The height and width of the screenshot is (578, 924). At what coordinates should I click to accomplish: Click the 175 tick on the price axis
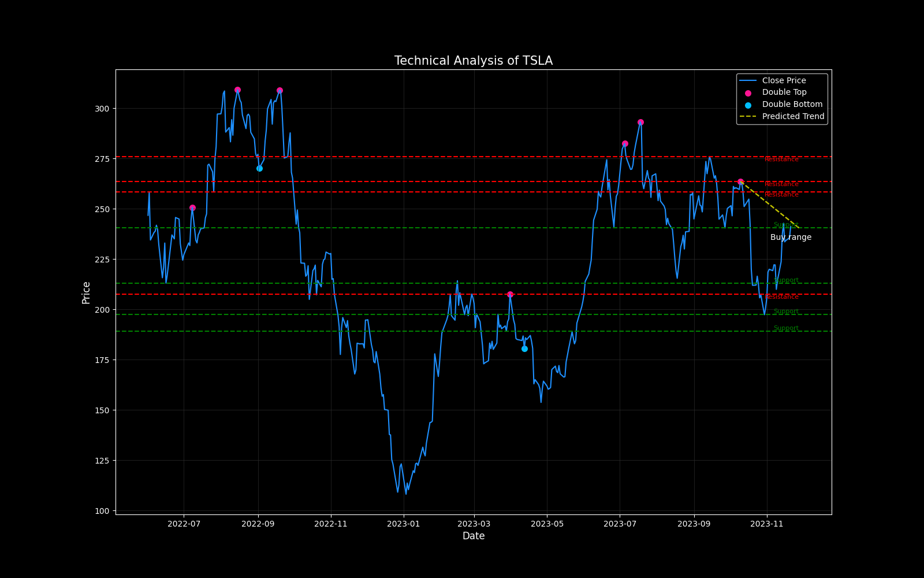tap(102, 360)
